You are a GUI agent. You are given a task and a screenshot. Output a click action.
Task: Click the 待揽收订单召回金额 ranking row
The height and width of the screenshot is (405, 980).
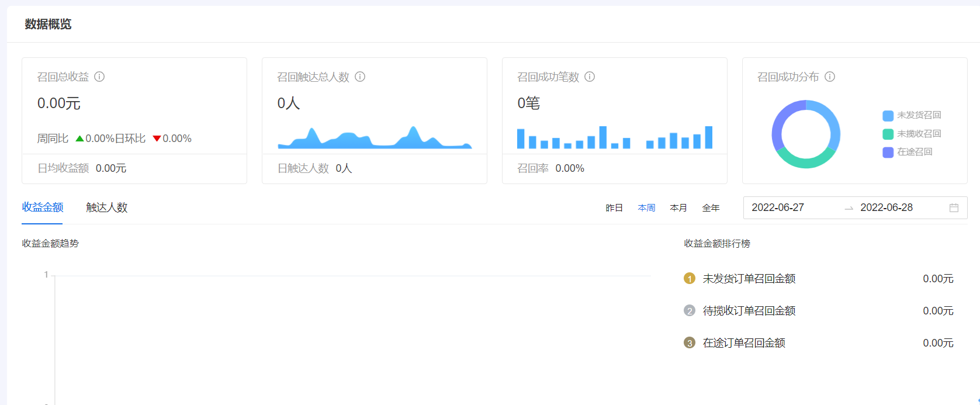(818, 311)
